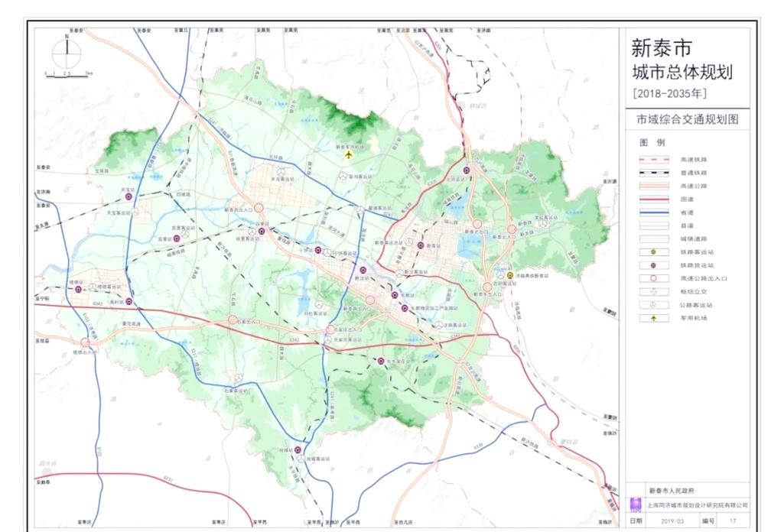Click the 国道 red line legend swatch
The image size is (784, 532).
coord(654,199)
